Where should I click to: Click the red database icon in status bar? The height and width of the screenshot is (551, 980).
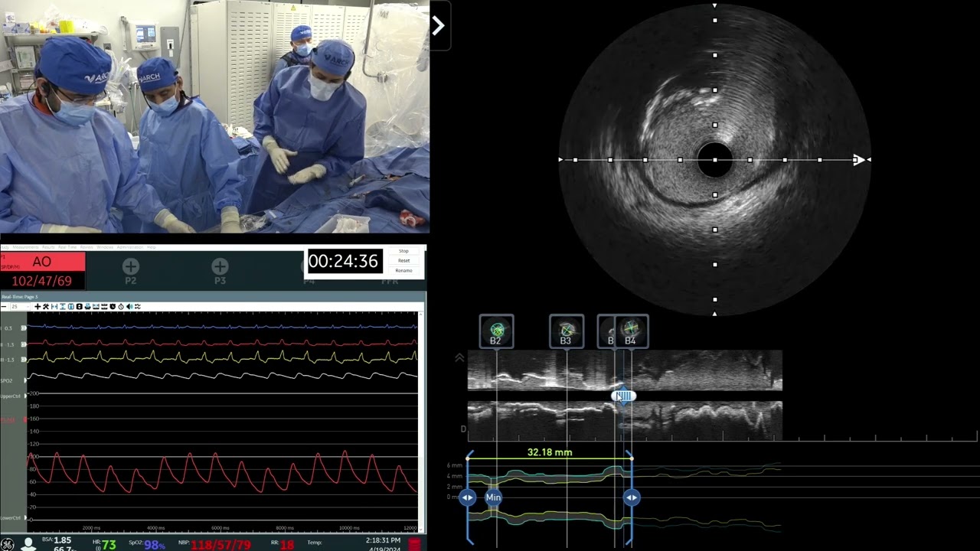coord(414,544)
